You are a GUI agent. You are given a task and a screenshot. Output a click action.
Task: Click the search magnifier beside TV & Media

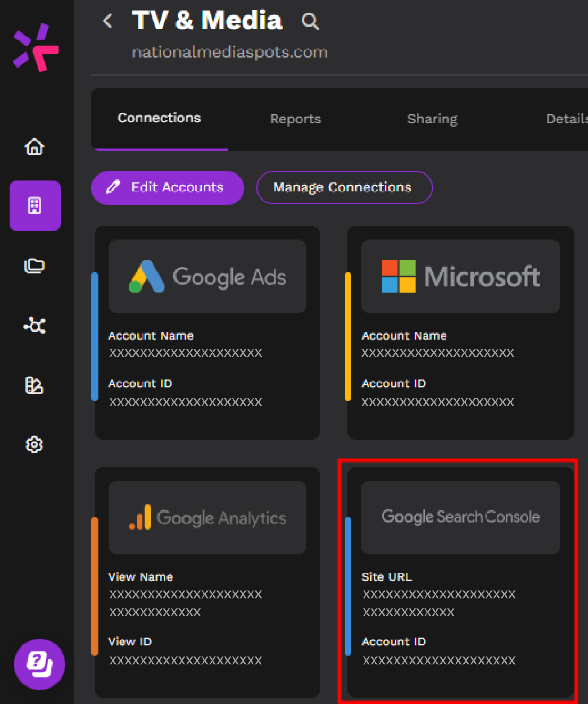pos(310,21)
